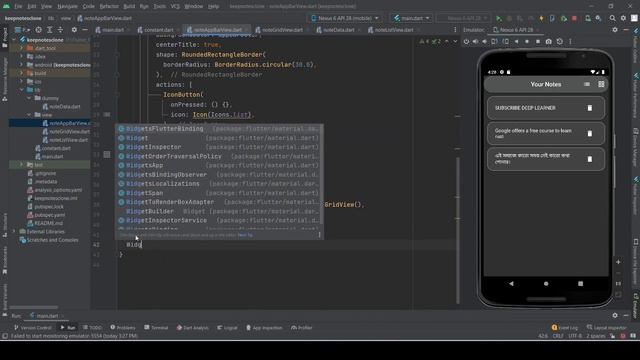Open emulator snapshots icon

pos(560,42)
